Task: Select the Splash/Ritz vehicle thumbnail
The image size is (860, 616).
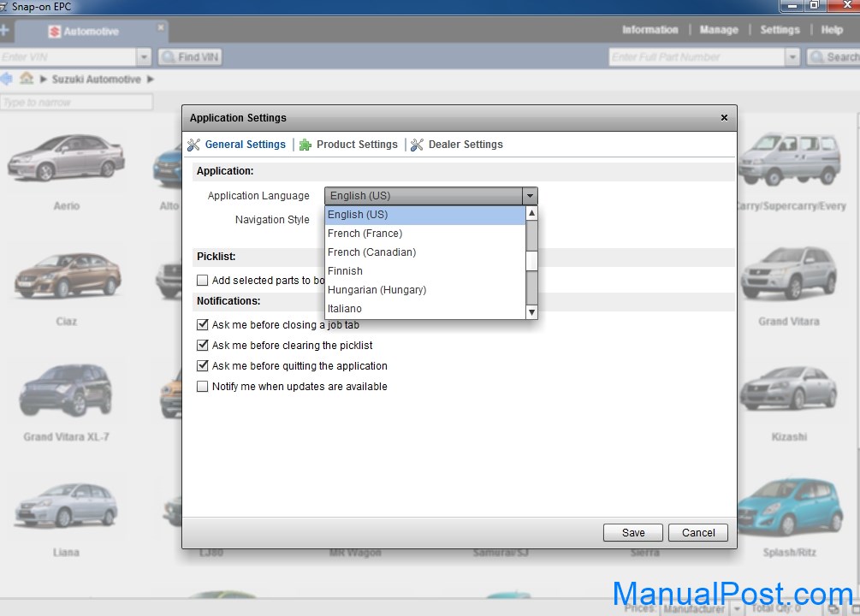Action: click(x=791, y=506)
